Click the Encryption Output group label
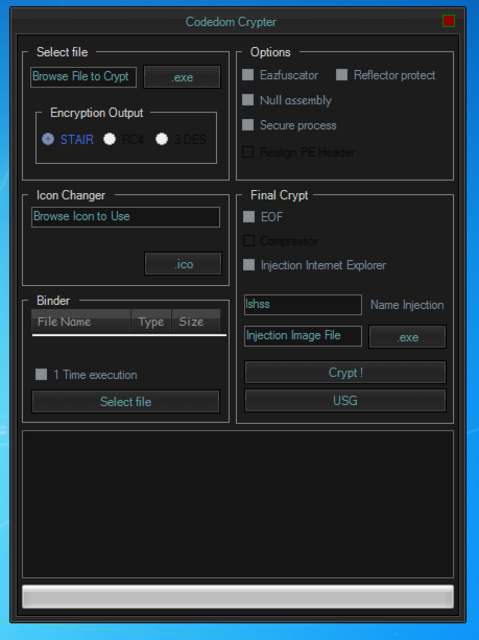The image size is (479, 640). (97, 113)
